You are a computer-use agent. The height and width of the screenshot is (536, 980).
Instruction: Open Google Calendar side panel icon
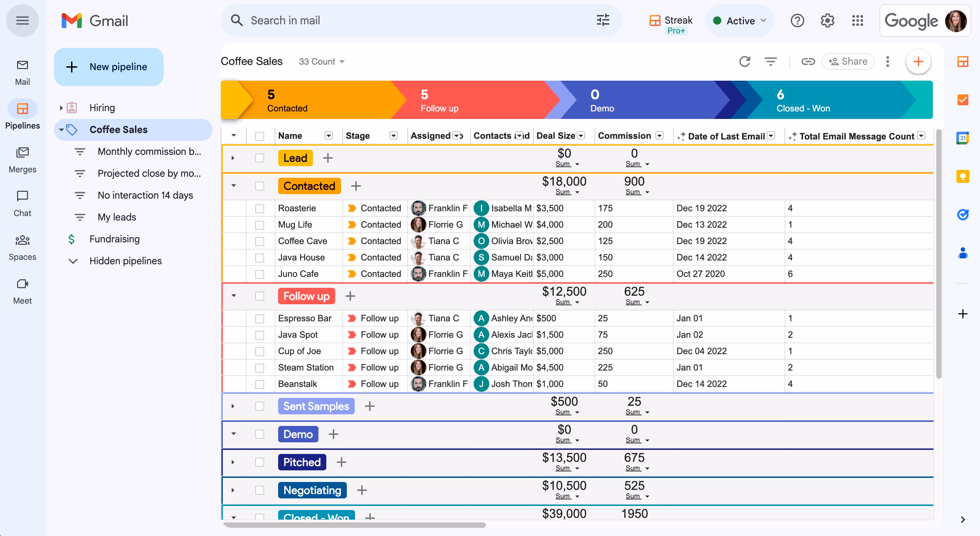pos(963,138)
